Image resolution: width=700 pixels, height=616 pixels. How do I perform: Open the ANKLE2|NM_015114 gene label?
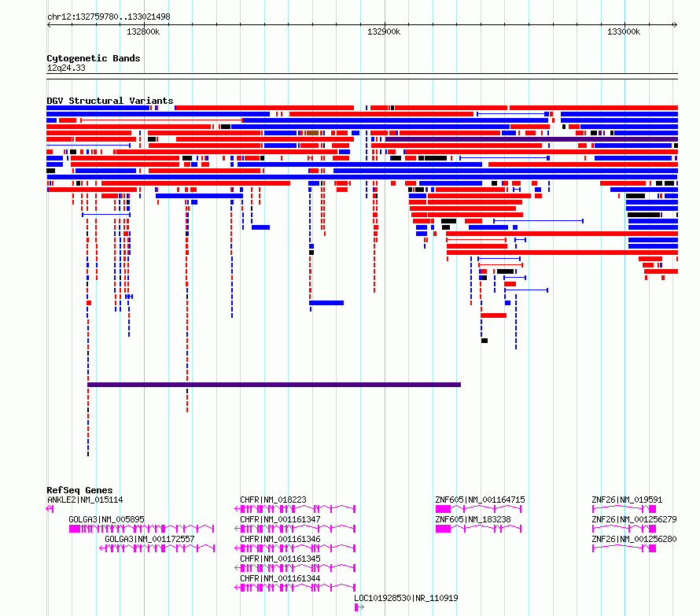click(85, 500)
